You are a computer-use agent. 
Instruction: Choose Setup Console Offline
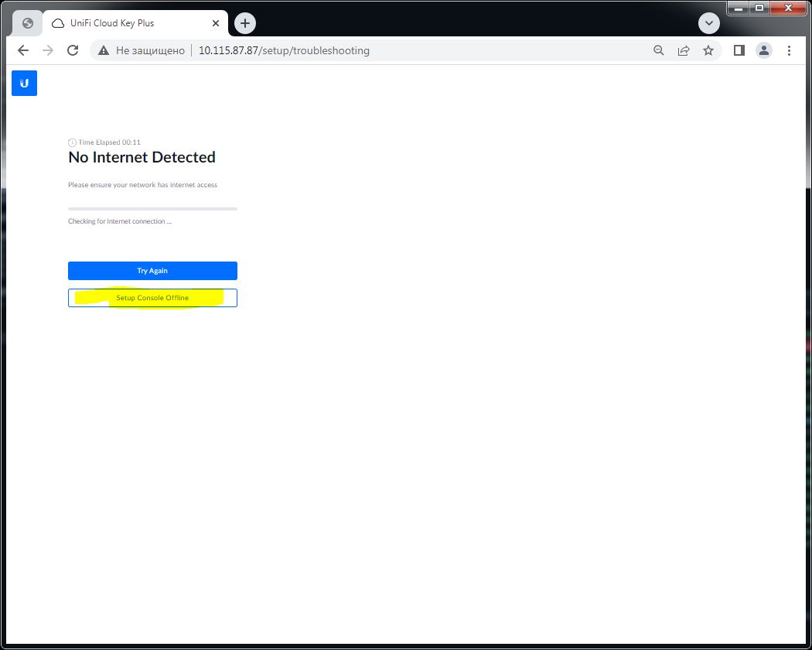point(153,298)
